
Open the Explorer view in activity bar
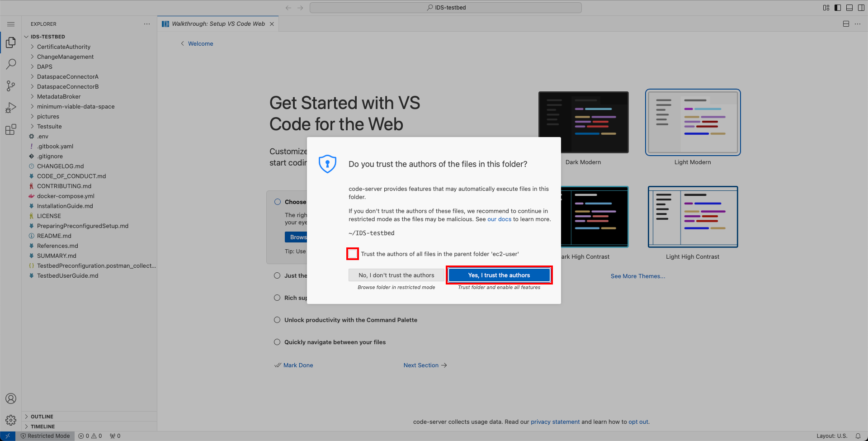[11, 43]
